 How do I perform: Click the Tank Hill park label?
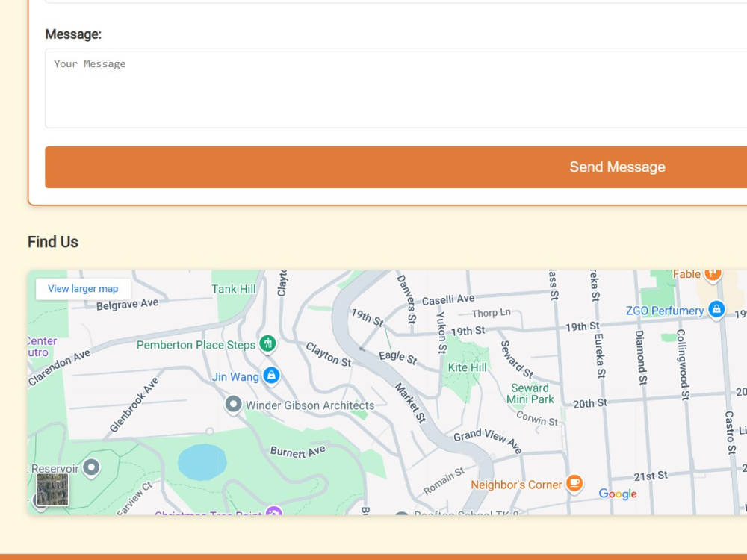233,289
